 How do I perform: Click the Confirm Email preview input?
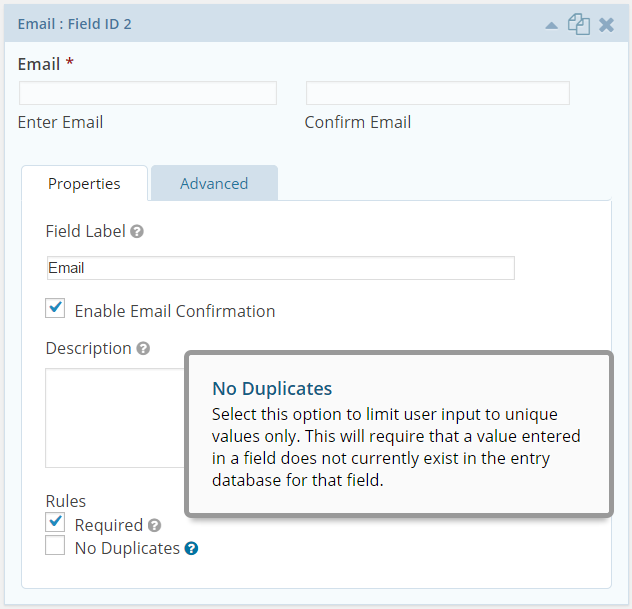[438, 93]
